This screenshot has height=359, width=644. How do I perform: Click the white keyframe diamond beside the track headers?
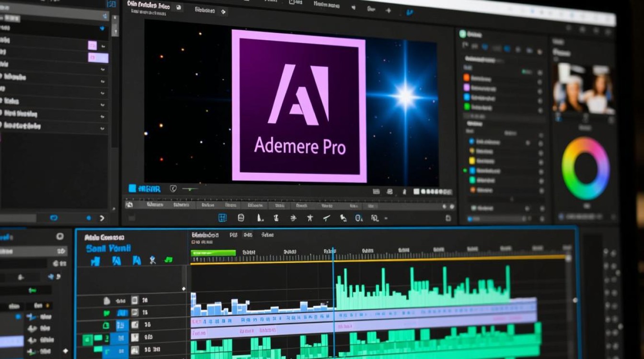tap(184, 289)
